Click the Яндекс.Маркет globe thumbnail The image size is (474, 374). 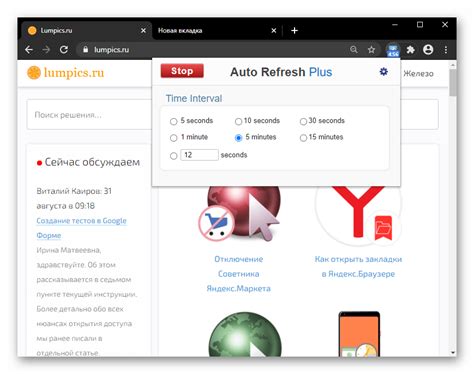click(239, 214)
